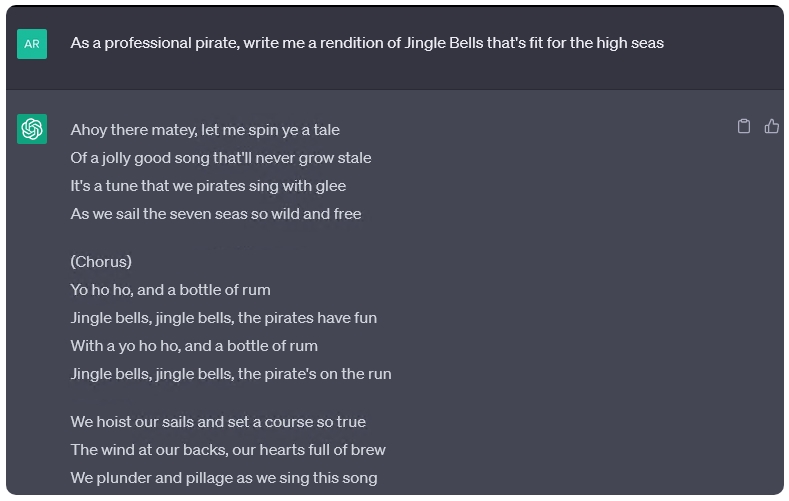This screenshot has height=501, width=789.
Task: Click the AR user avatar
Action: pyautogui.click(x=32, y=44)
